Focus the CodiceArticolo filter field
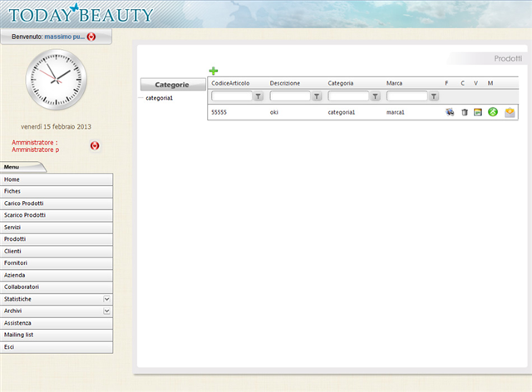The image size is (532, 392). [x=232, y=96]
